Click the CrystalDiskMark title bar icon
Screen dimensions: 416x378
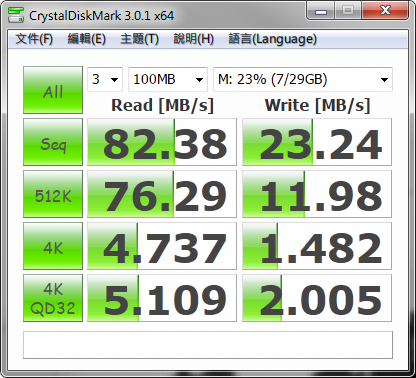pos(16,15)
